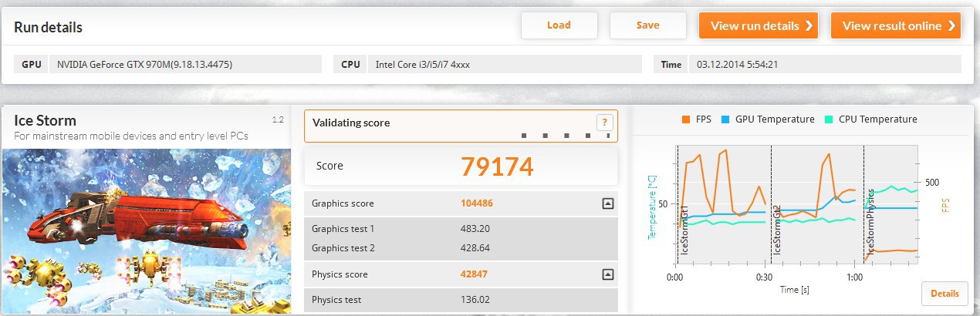Click the Physics test value 136.02
The image size is (980, 316).
475,300
